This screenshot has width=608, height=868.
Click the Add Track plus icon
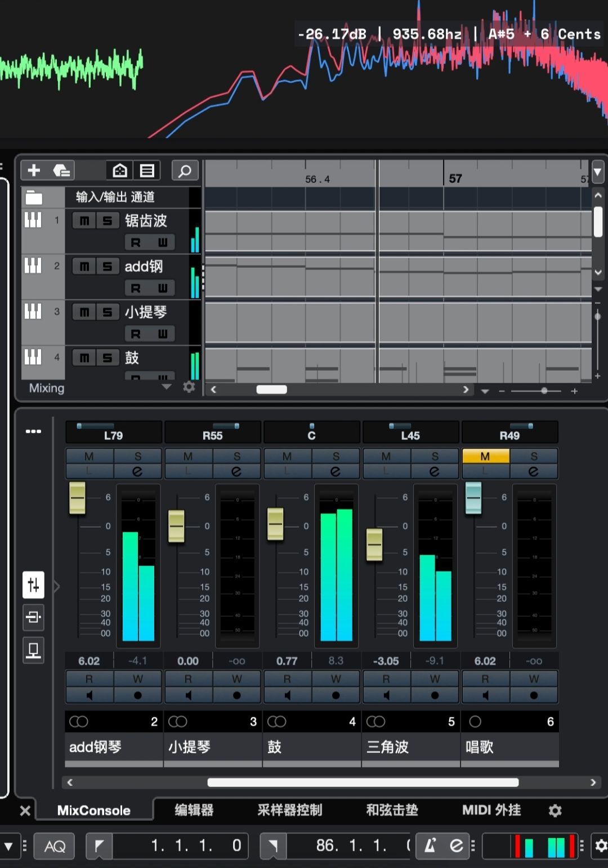click(34, 170)
